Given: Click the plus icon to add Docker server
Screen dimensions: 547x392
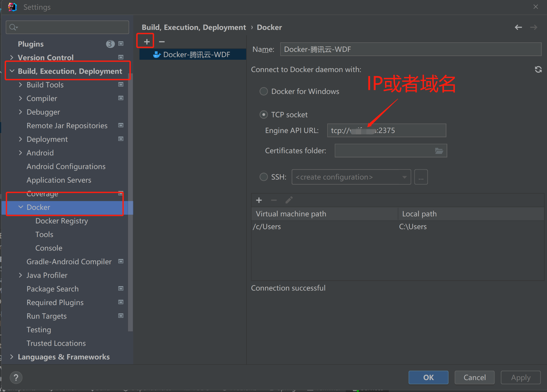Looking at the screenshot, I should (x=146, y=42).
